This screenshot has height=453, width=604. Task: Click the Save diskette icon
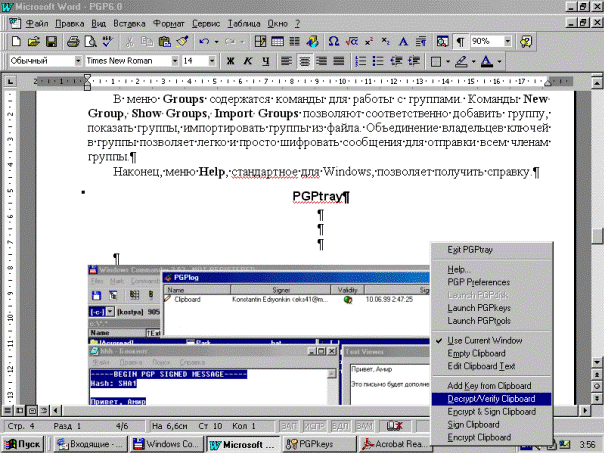(x=50, y=42)
